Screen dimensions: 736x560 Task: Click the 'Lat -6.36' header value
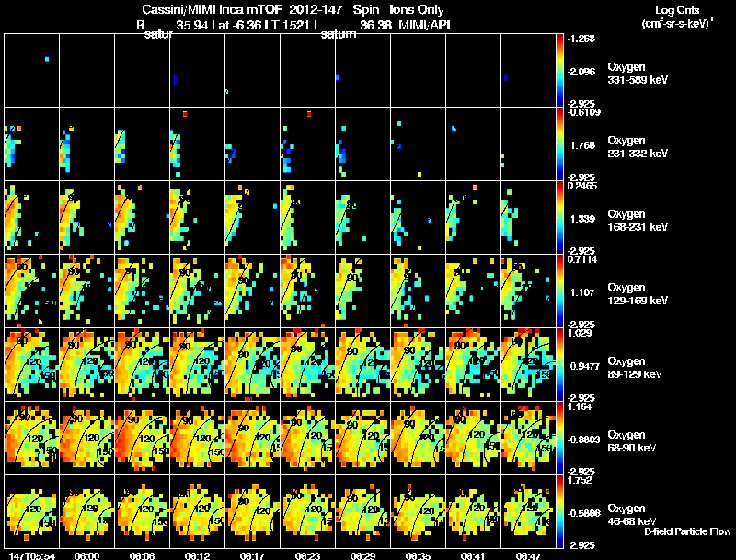(237, 25)
